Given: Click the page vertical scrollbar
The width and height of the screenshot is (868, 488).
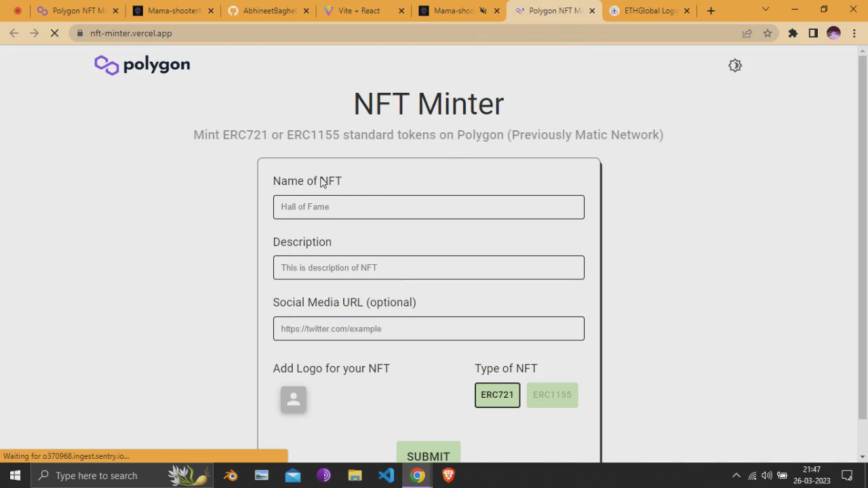Looking at the screenshot, I should coord(863,237).
